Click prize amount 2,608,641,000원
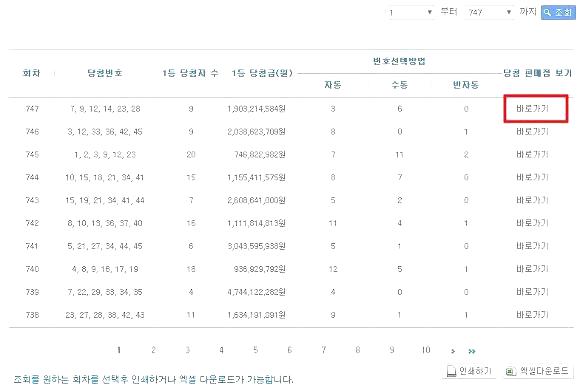The width and height of the screenshot is (580, 388). click(x=256, y=200)
